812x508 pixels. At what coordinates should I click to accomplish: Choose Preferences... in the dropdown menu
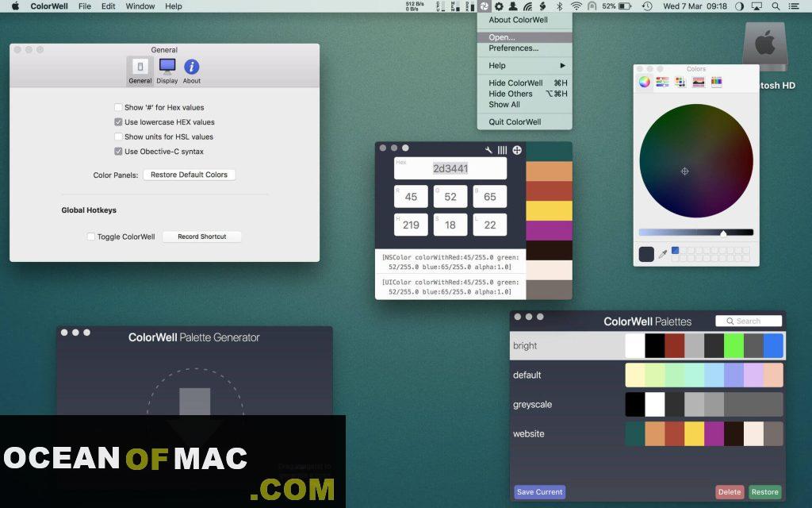(525, 48)
